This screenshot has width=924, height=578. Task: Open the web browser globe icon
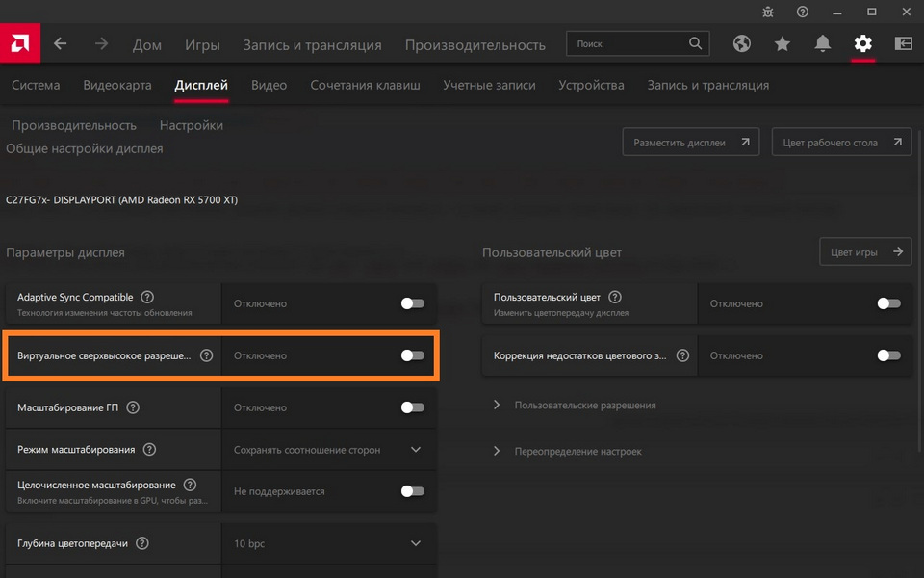click(742, 43)
